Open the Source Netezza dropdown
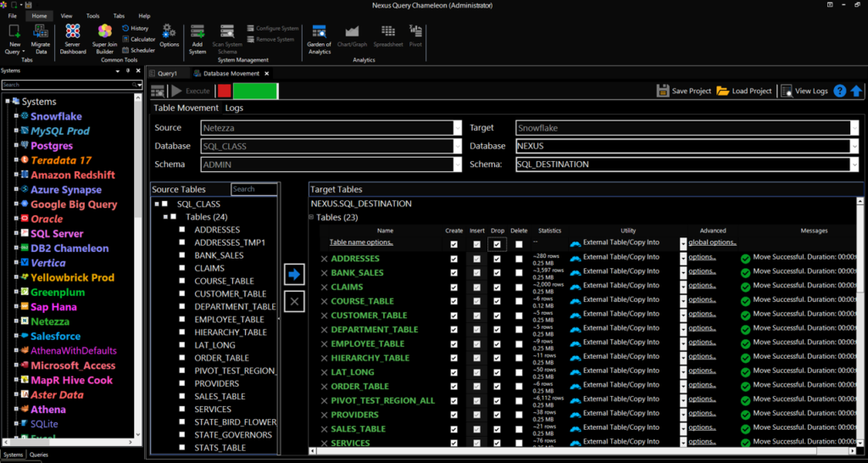The height and width of the screenshot is (463, 868). point(457,128)
